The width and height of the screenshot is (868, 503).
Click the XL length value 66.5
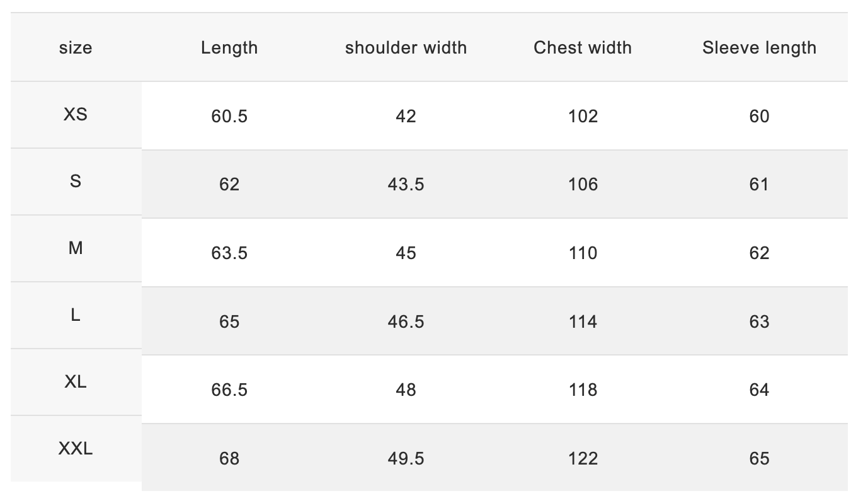[229, 390]
